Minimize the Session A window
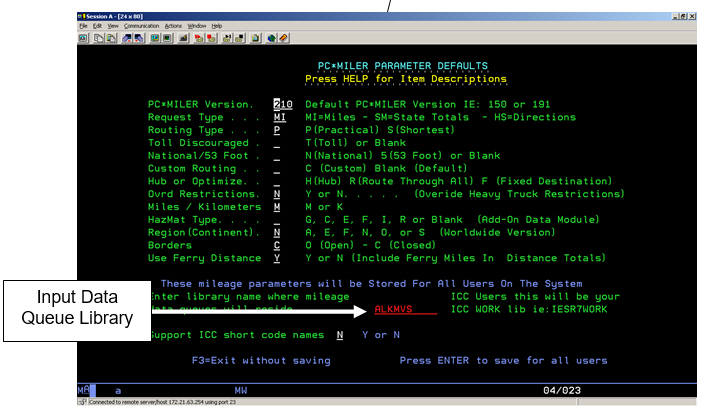The image size is (714, 412). (x=675, y=16)
